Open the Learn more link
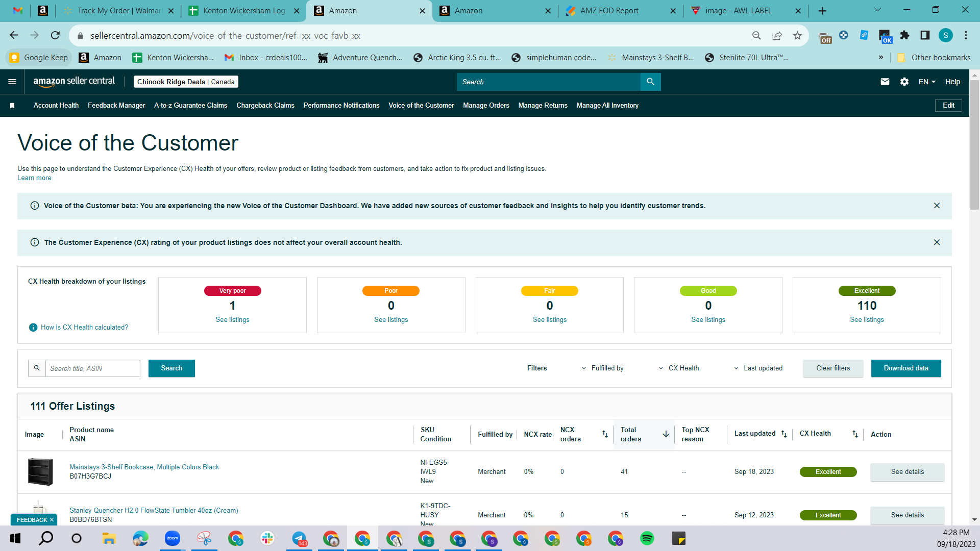980x551 pixels. coord(34,178)
